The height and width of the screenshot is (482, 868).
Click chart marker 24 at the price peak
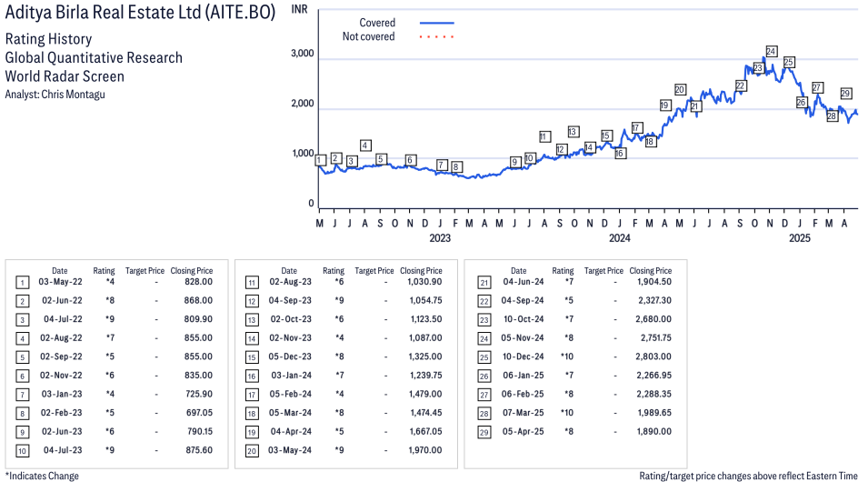point(771,52)
